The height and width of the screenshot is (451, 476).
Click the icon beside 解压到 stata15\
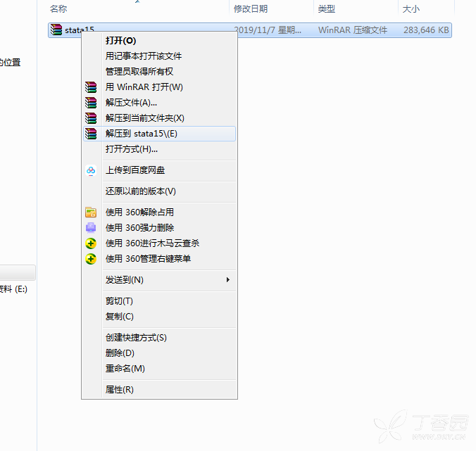tap(90, 134)
